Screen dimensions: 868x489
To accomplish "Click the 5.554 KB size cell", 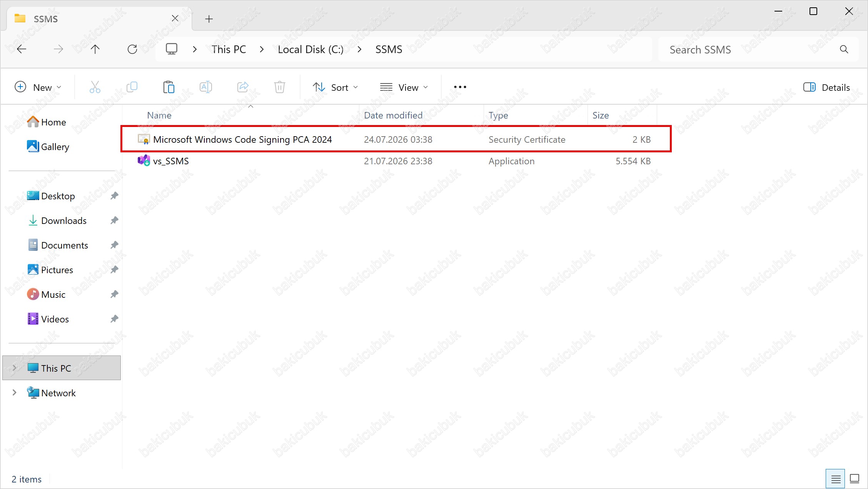I will pos(633,161).
